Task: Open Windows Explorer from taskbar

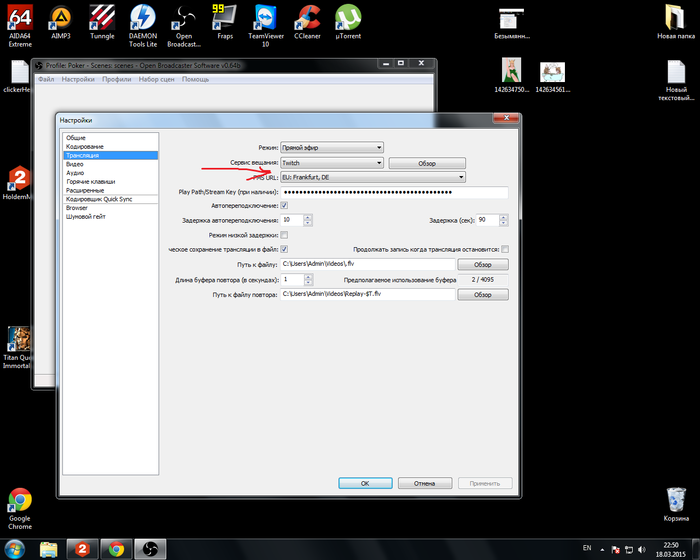Action: 49,549
